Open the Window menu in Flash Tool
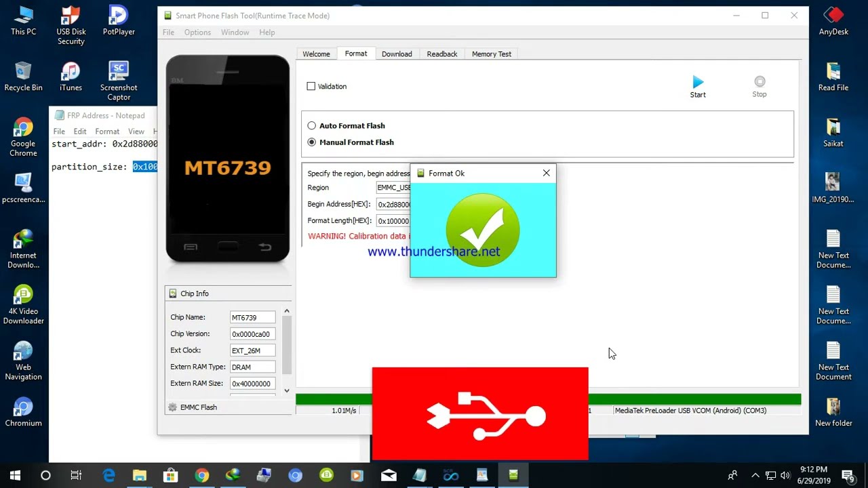The height and width of the screenshot is (488, 868). (x=235, y=32)
